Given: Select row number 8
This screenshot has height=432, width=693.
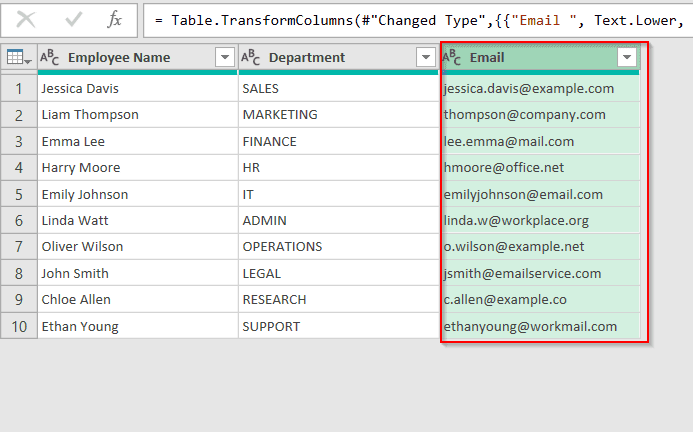Looking at the screenshot, I should tap(19, 273).
